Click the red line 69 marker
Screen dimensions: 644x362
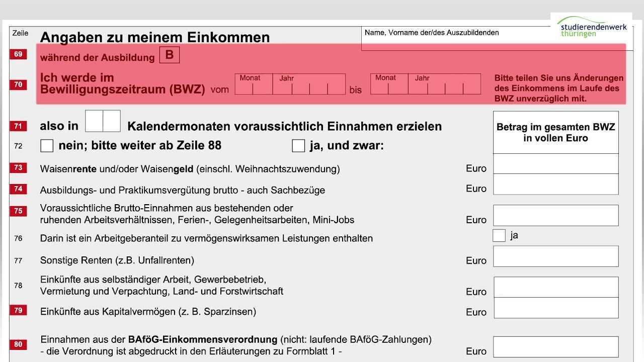[x=18, y=54]
